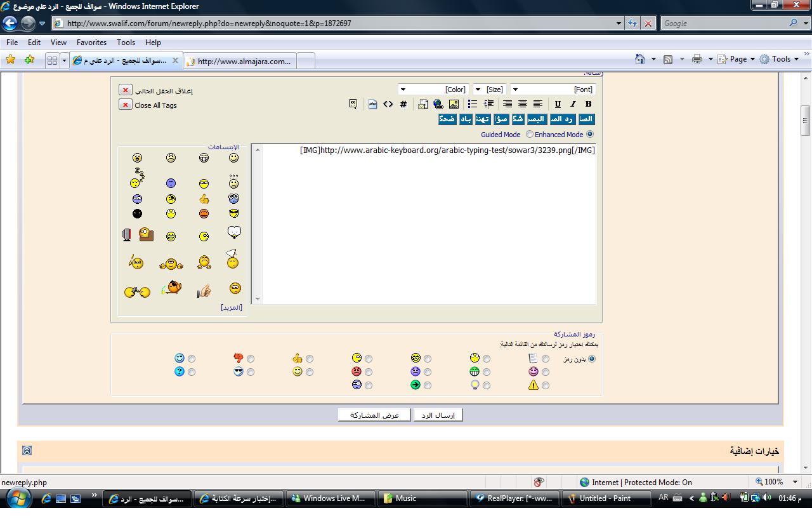Viewport: 812px width, 520px height.
Task: Click the إغلاق الحقل الحالي close-tag button
Action: (x=126, y=90)
